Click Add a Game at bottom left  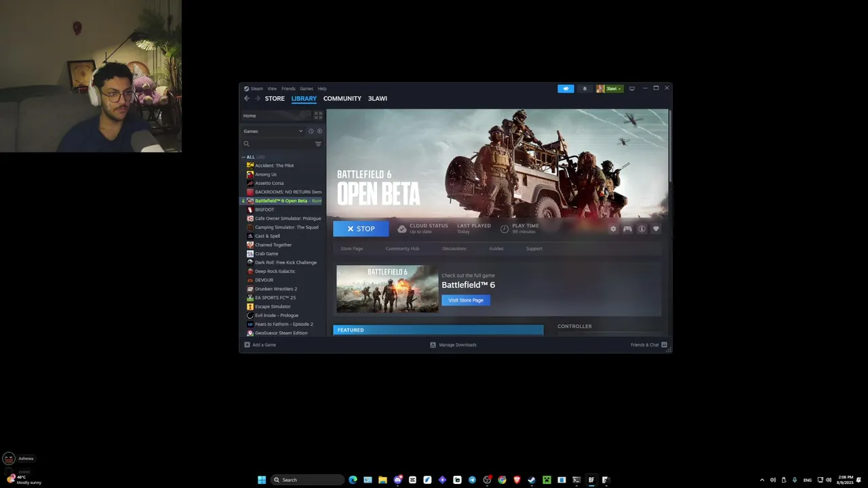coord(260,345)
